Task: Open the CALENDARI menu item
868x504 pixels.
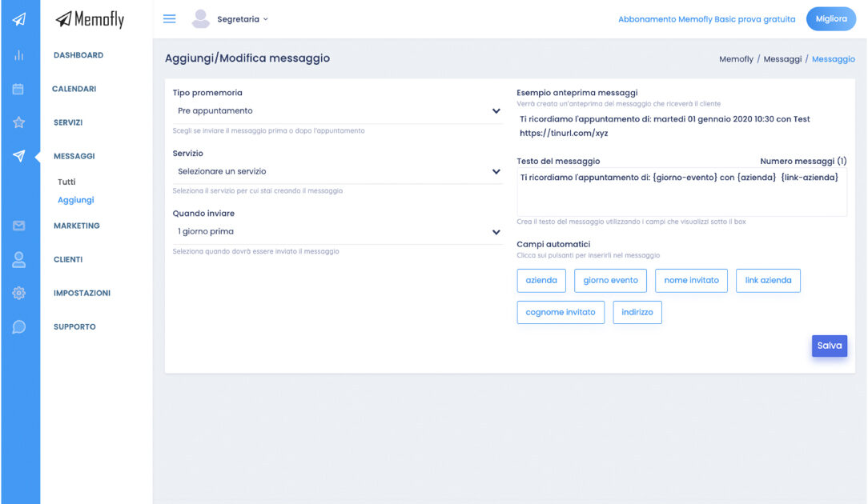Action: click(x=74, y=89)
